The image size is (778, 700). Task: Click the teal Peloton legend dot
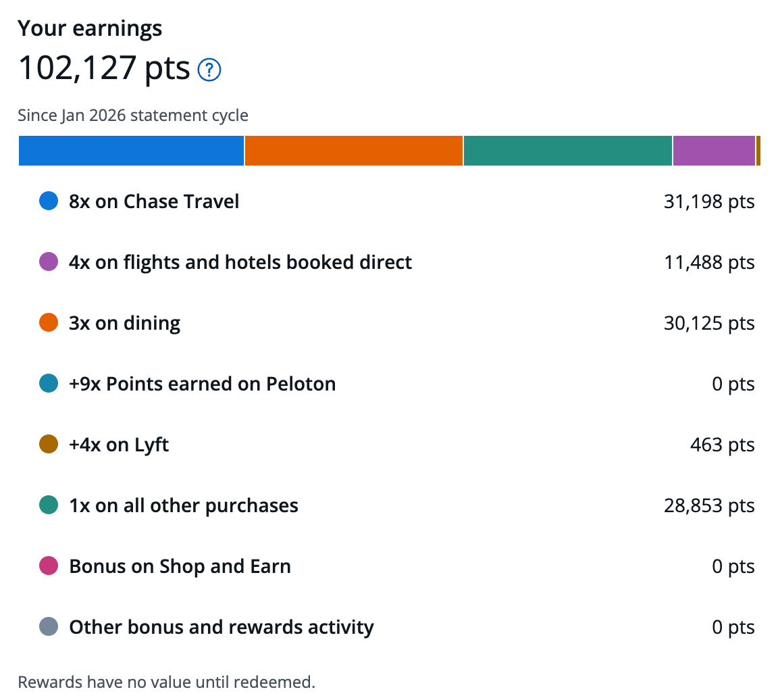coord(49,383)
